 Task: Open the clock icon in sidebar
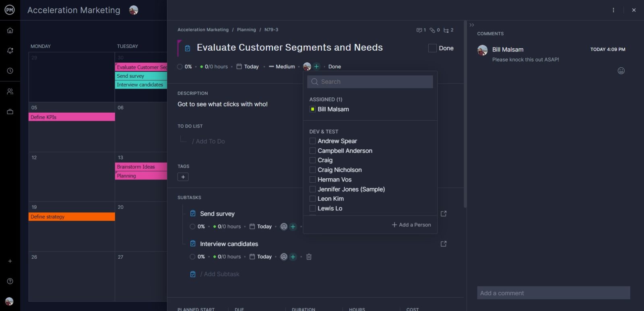point(10,71)
